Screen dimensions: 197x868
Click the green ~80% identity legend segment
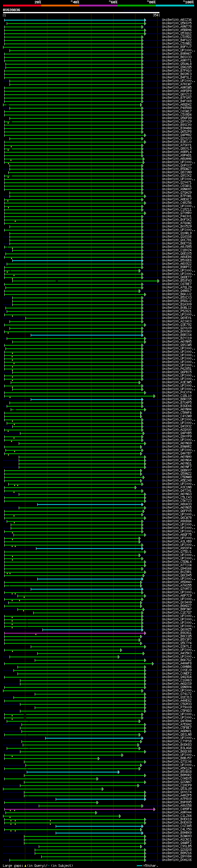137,6
